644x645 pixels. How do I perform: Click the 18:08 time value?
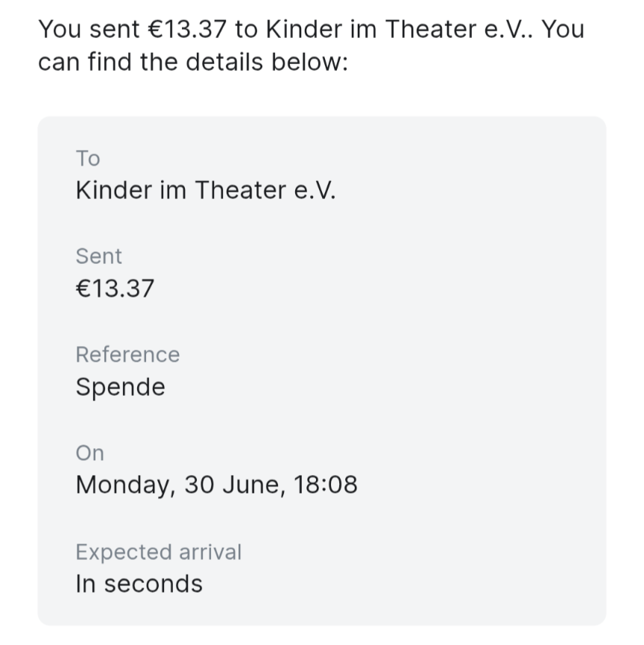(x=326, y=485)
